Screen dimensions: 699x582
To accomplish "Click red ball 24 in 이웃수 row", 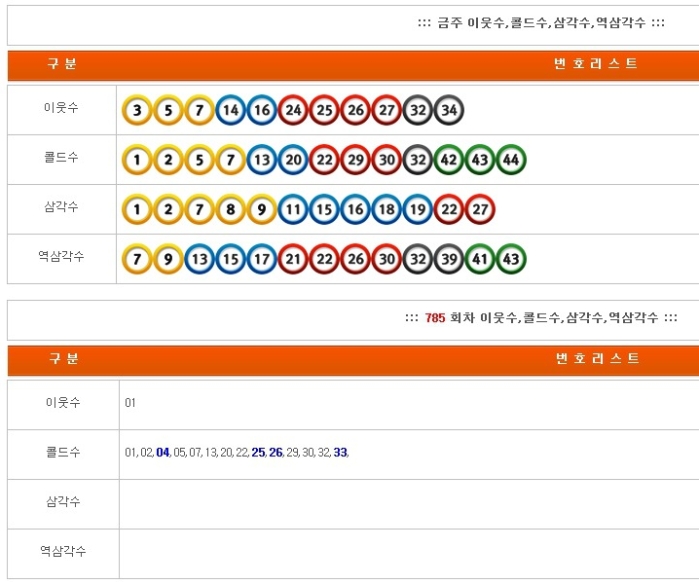I will click(x=293, y=110).
